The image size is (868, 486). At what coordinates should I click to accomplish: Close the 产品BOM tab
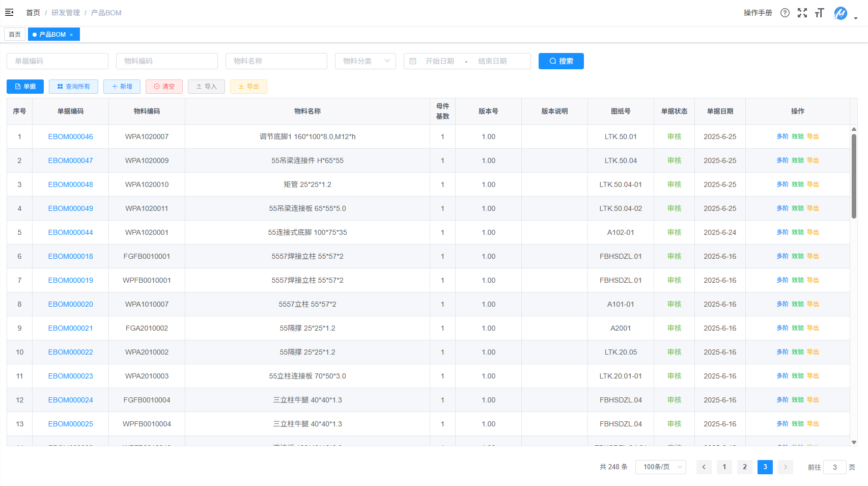71,35
